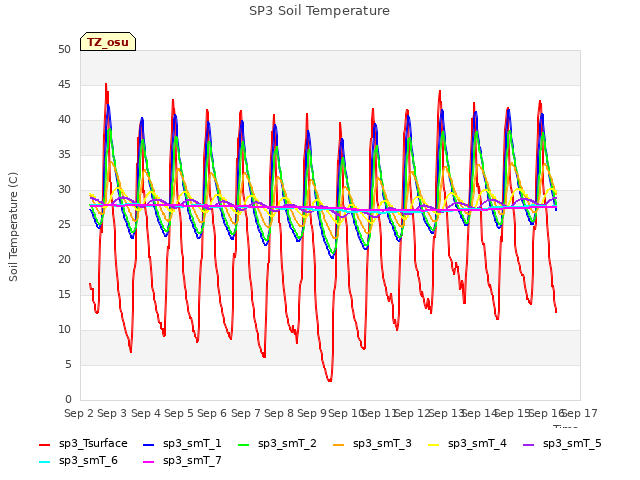Click the 45 y-axis tick label
Screen dimensions: 640x480
tap(64, 84)
